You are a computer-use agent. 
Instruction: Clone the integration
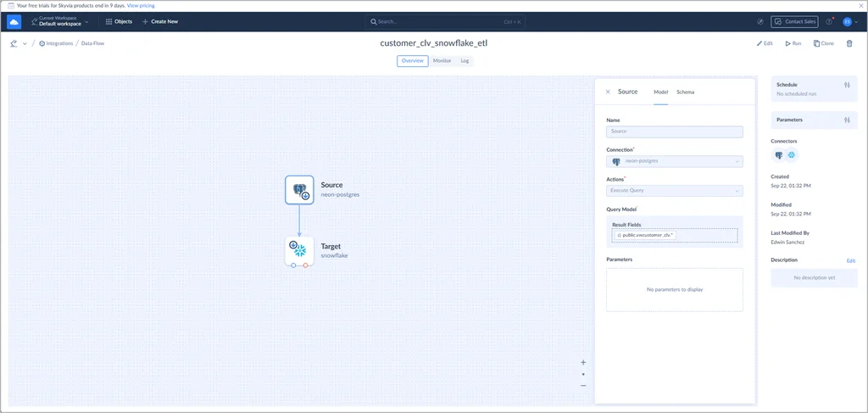pyautogui.click(x=824, y=43)
